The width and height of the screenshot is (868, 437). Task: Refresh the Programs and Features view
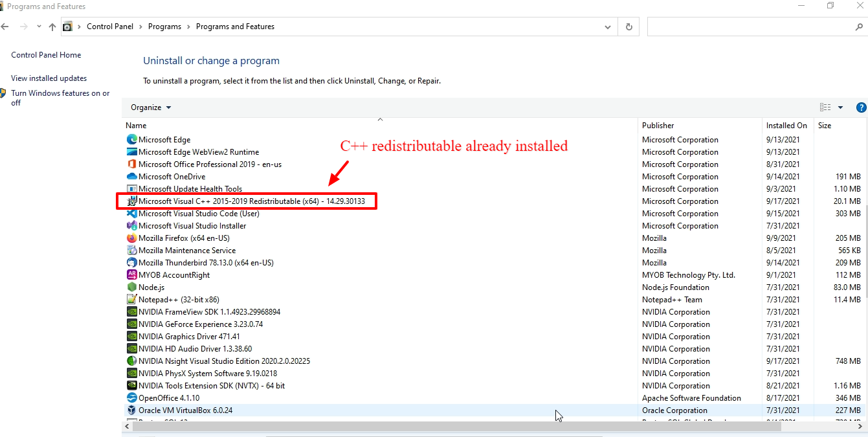[629, 27]
